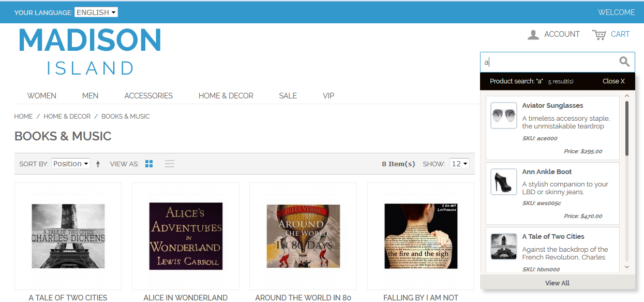Click the Welcome text in header
This screenshot has width=644, height=302.
(x=617, y=12)
